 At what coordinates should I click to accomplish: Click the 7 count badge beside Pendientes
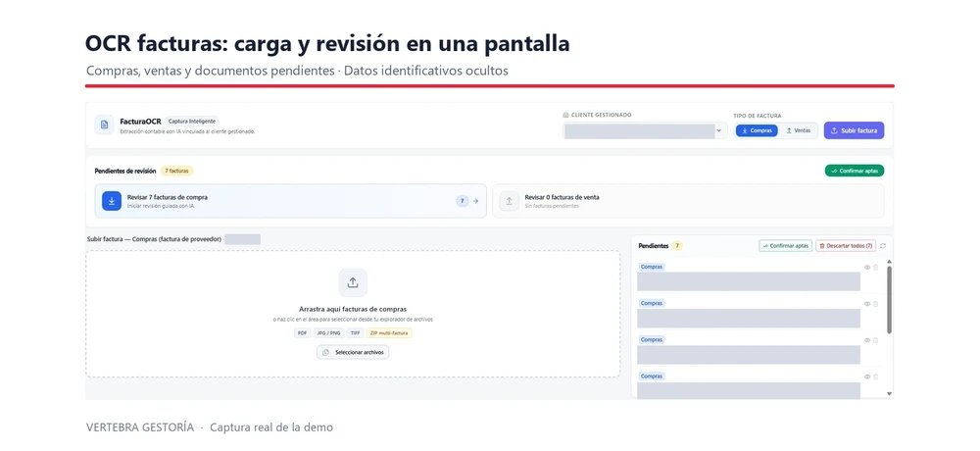click(x=677, y=246)
